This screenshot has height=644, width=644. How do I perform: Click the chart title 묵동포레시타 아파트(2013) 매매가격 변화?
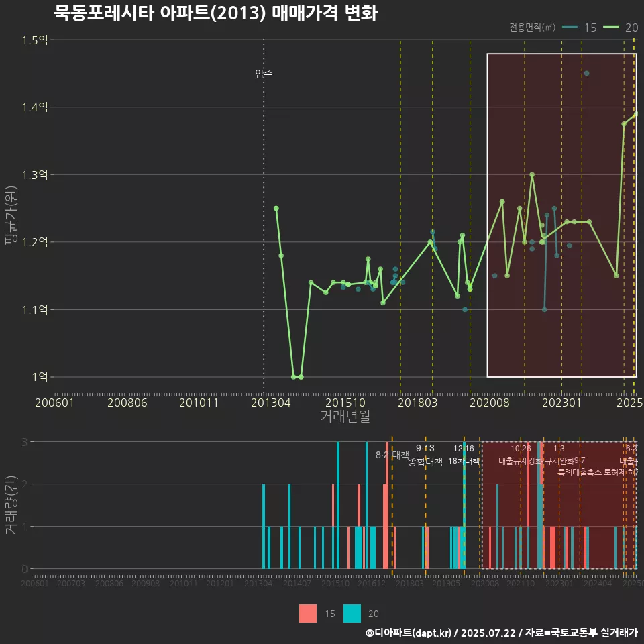click(x=215, y=13)
